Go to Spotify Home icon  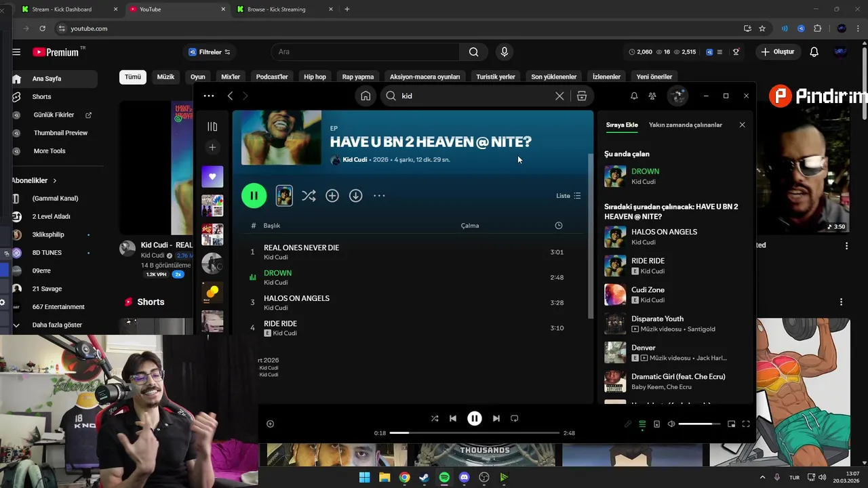point(366,96)
